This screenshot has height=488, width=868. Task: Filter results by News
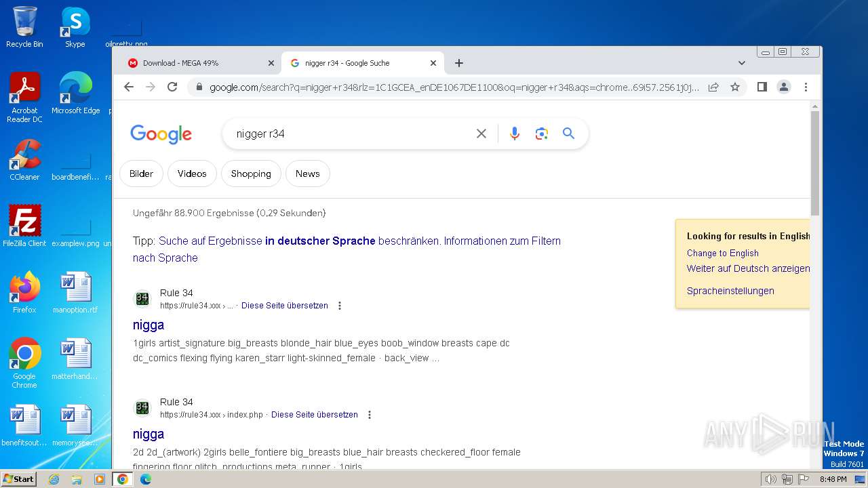[307, 174]
